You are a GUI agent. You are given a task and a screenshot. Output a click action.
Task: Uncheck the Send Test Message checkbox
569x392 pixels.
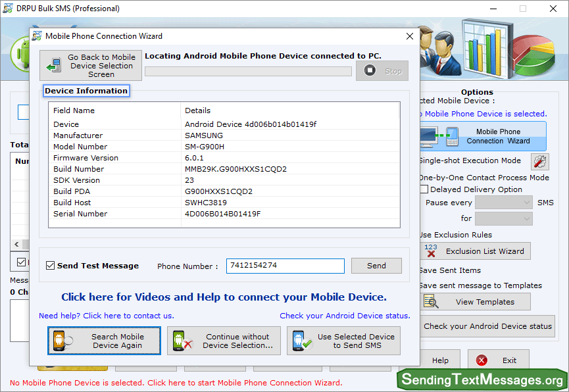click(x=51, y=266)
